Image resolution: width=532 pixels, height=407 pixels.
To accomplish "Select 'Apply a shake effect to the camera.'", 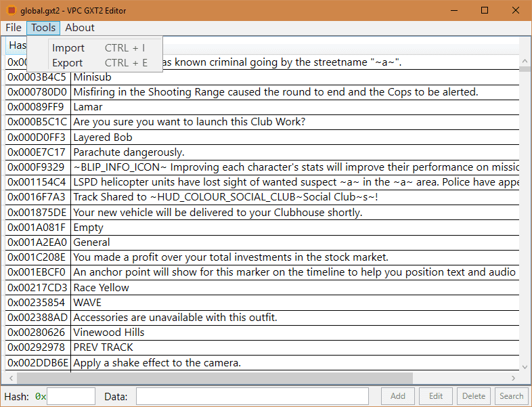I will click(157, 363).
